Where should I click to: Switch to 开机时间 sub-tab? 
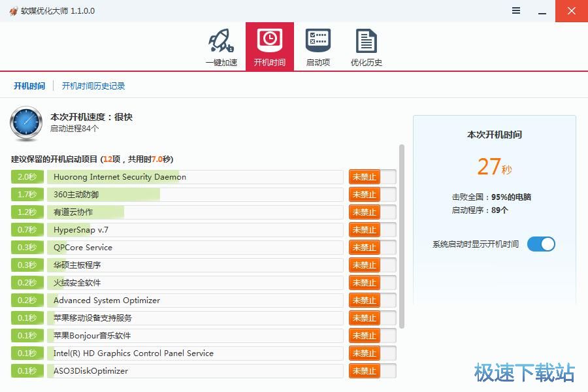(29, 86)
